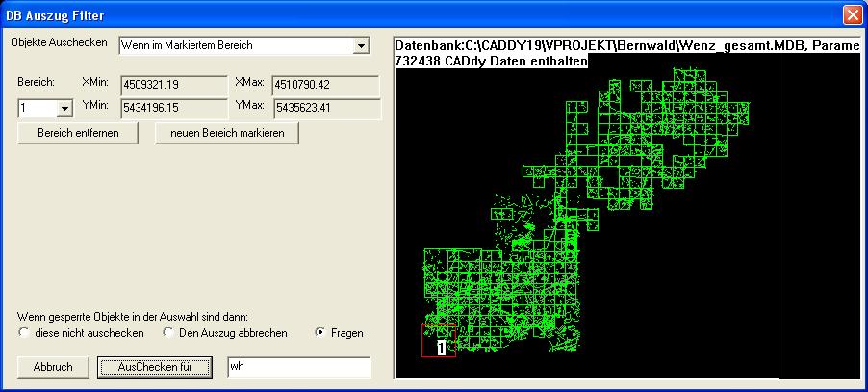Click the Bereich entfernen button
Image resolution: width=868 pixels, height=392 pixels.
pyautogui.click(x=78, y=134)
